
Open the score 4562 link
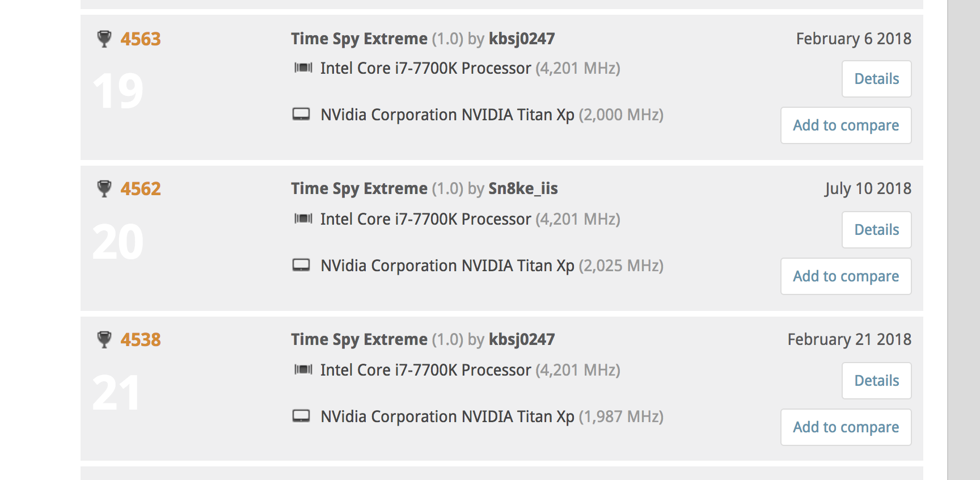(141, 189)
